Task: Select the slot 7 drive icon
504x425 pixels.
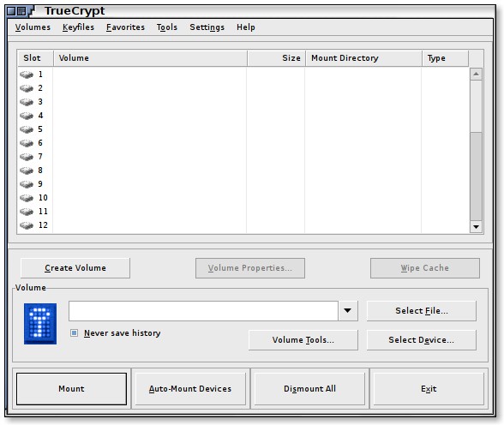Action: 27,157
